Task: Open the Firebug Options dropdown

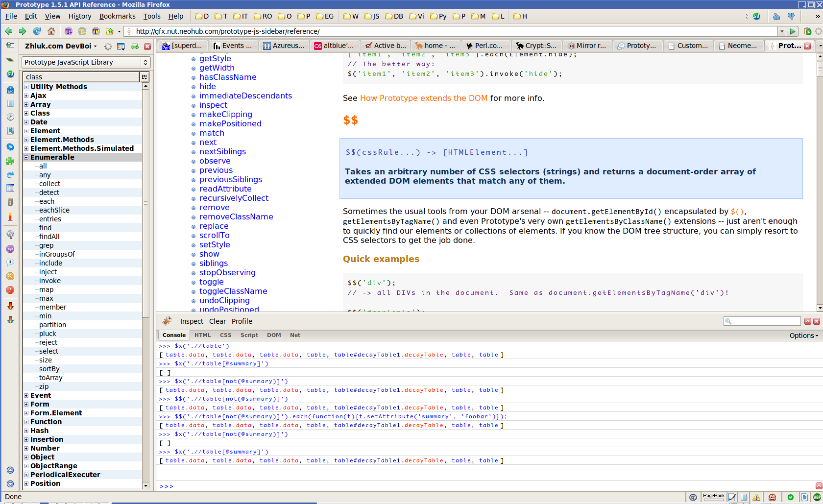Action: click(803, 336)
